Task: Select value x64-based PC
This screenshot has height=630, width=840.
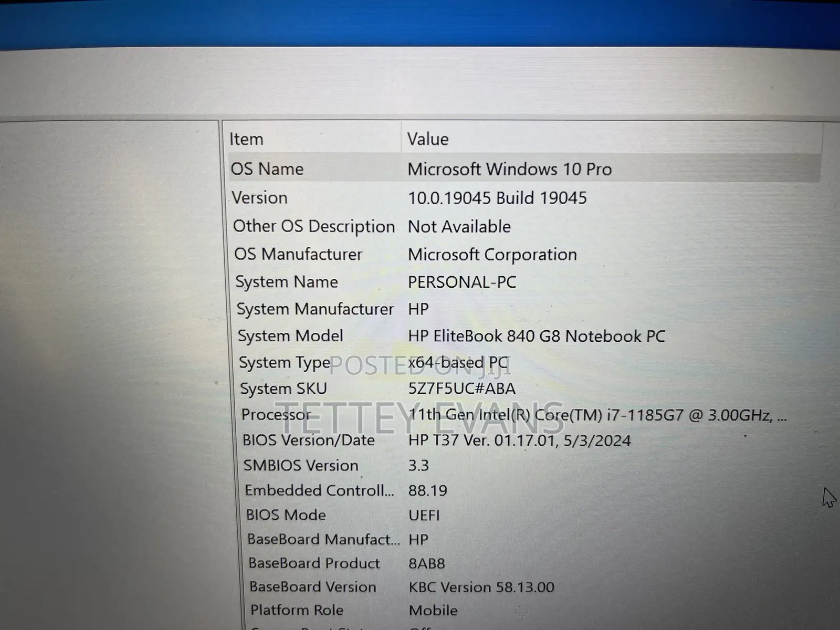Action: click(x=458, y=362)
